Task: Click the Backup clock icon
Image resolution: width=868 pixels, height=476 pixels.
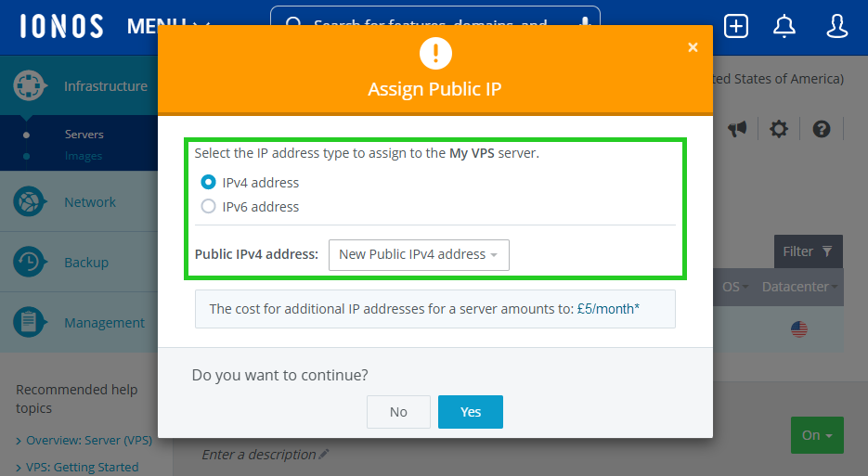Action: [30, 263]
